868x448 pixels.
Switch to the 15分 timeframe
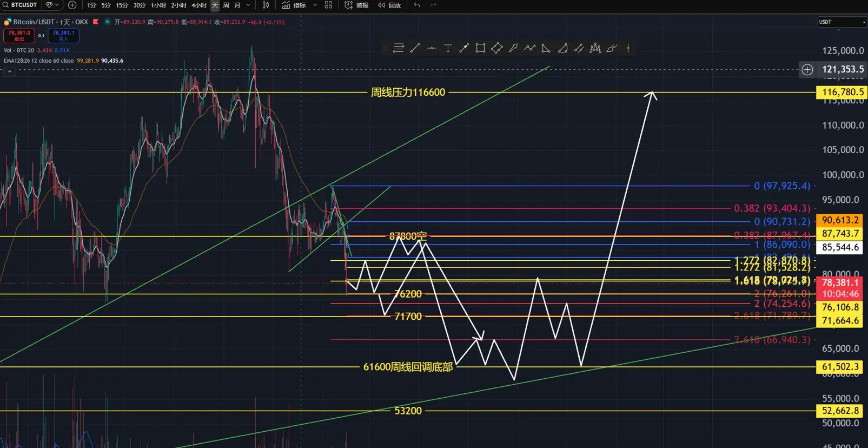[122, 5]
